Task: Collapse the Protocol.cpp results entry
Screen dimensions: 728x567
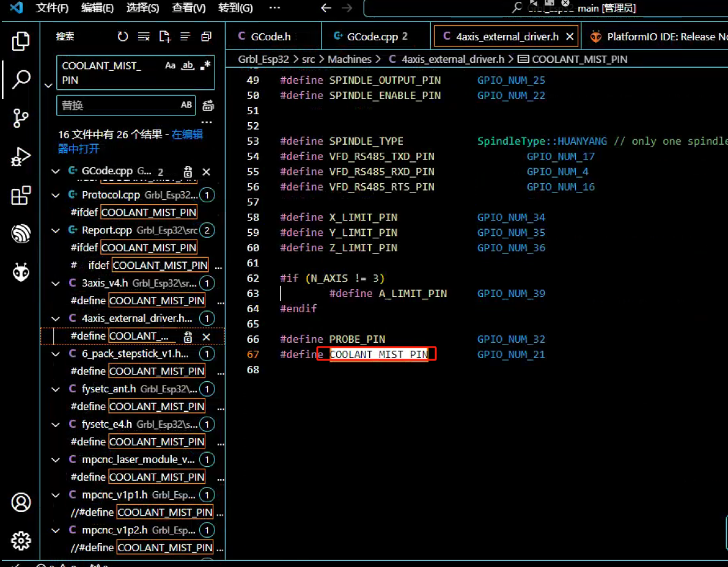Action: [x=56, y=194]
